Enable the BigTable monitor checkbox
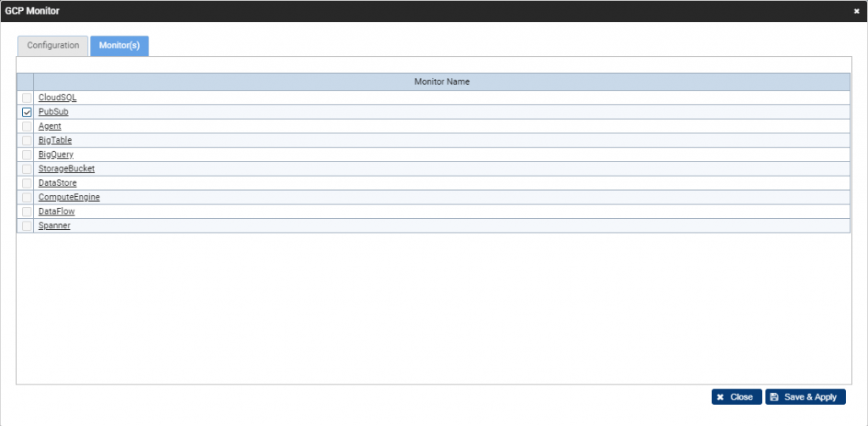Viewport: 868px width, 426px height. [x=26, y=141]
